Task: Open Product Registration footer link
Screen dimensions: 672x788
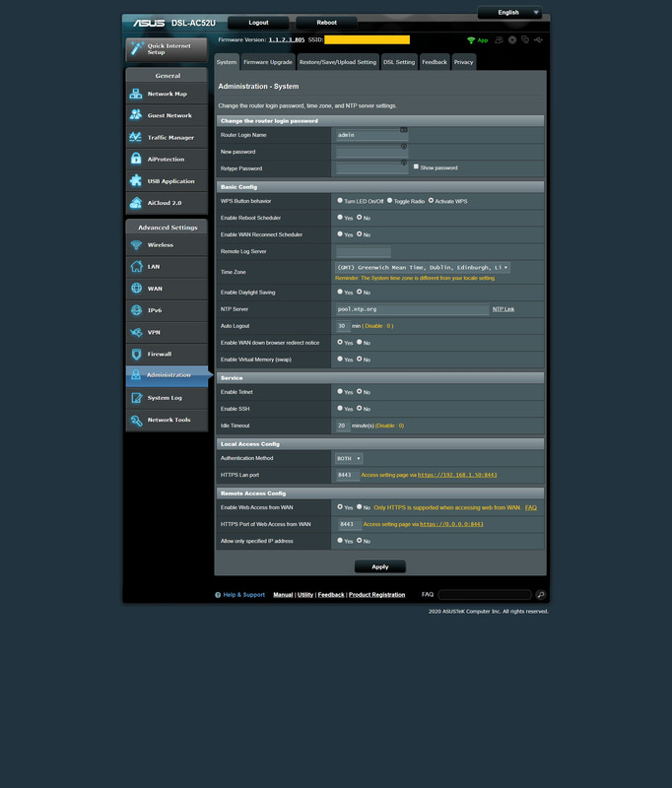Action: tap(377, 595)
